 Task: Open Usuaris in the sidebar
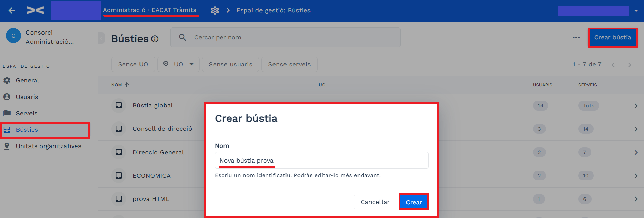point(27,97)
